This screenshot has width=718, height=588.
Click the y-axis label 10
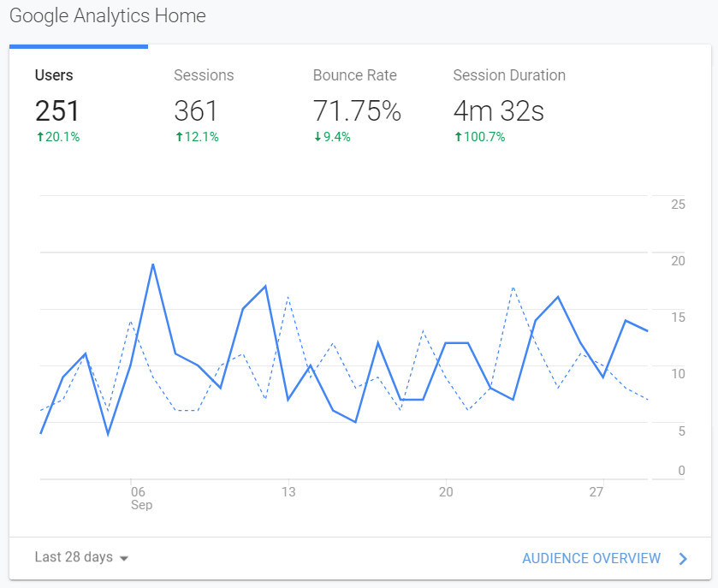(x=678, y=374)
